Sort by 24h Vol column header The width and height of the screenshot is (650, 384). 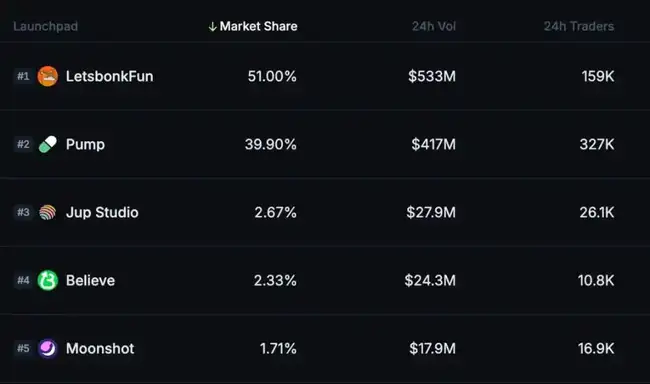434,26
